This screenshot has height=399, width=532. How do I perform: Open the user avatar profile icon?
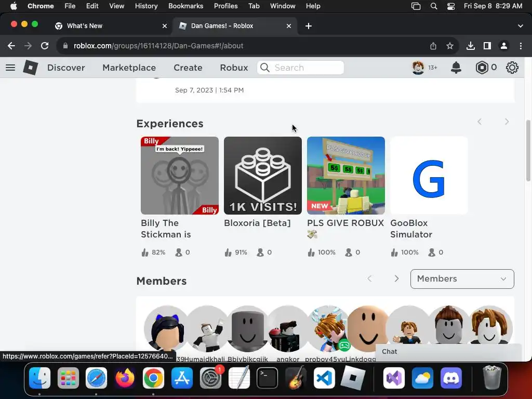(418, 68)
